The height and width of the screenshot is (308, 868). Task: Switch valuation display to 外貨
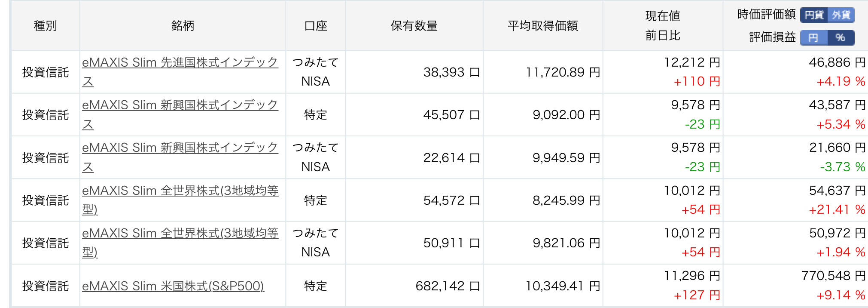[841, 15]
